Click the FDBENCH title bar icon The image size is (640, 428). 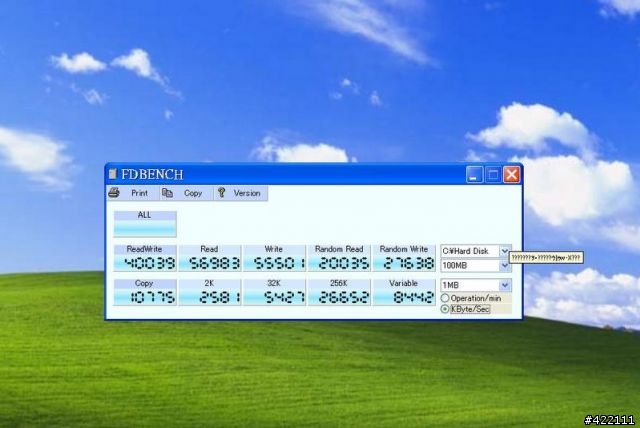113,174
